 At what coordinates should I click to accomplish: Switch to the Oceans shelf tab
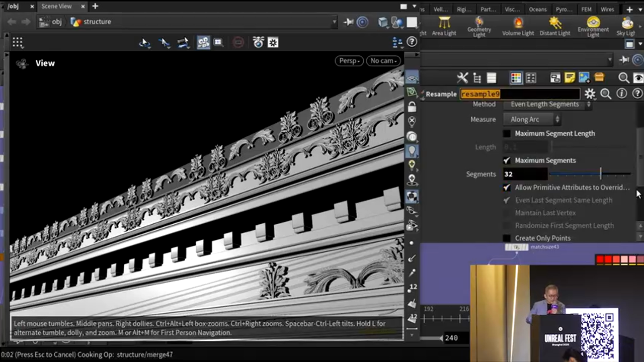(537, 9)
